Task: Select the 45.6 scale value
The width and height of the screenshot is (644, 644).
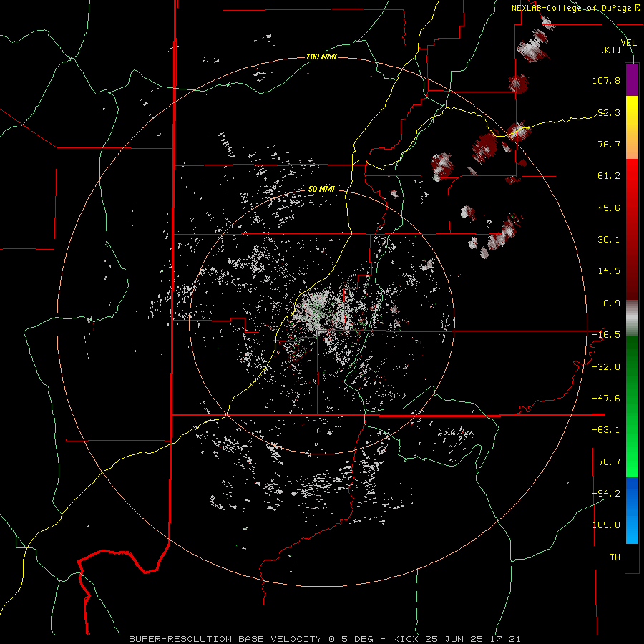Action: pyautogui.click(x=609, y=208)
